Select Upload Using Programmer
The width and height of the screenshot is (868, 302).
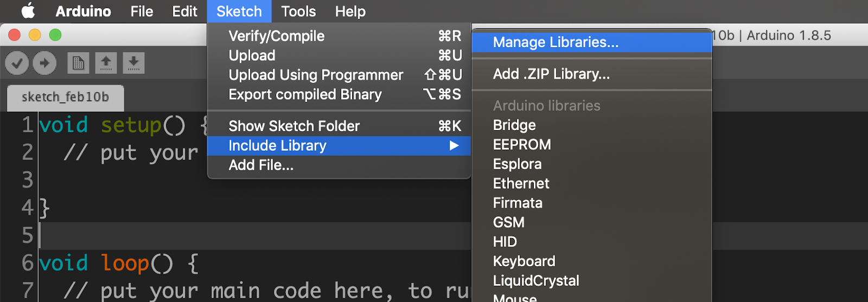tap(339, 75)
